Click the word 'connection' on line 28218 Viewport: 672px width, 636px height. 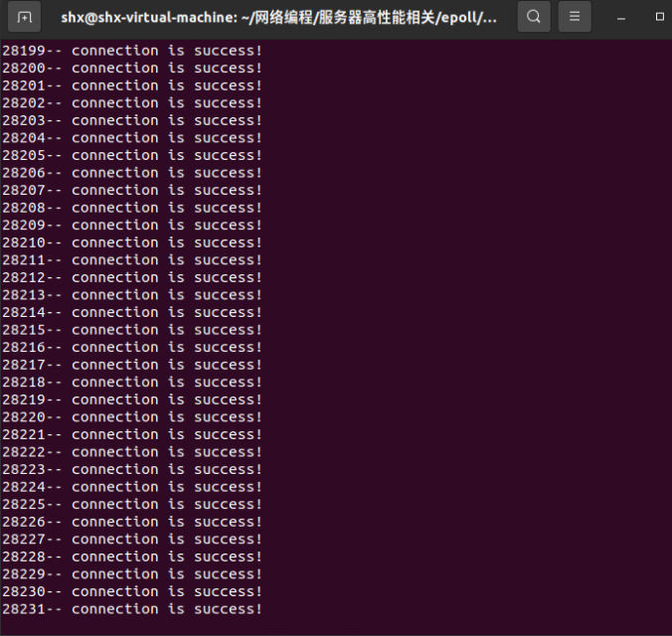[x=114, y=383]
